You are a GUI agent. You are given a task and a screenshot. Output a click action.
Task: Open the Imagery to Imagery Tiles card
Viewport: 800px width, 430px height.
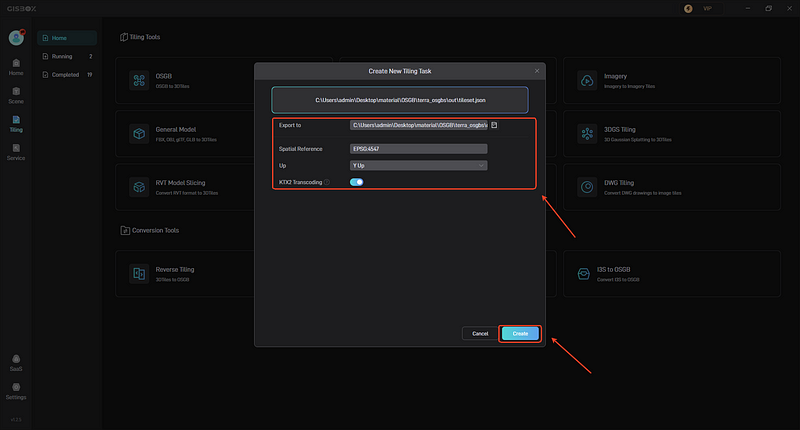point(672,81)
